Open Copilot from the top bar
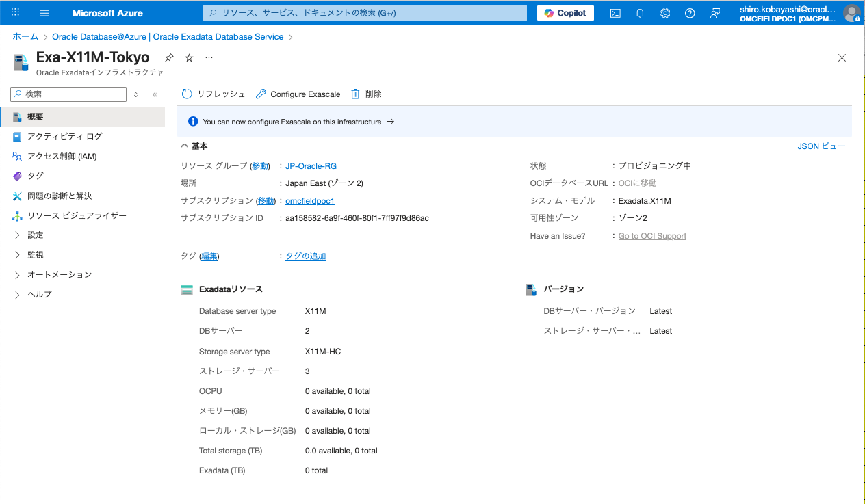The height and width of the screenshot is (504, 865). 565,13
